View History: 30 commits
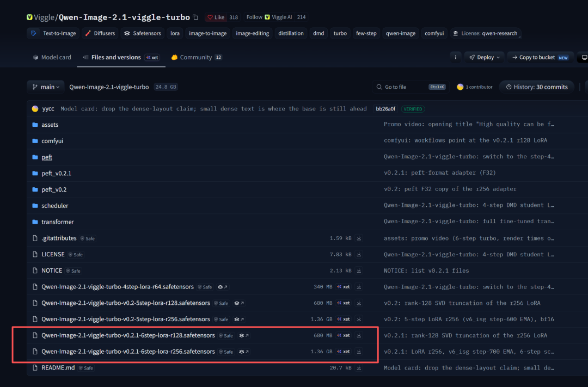The image size is (588, 387). 537,87
